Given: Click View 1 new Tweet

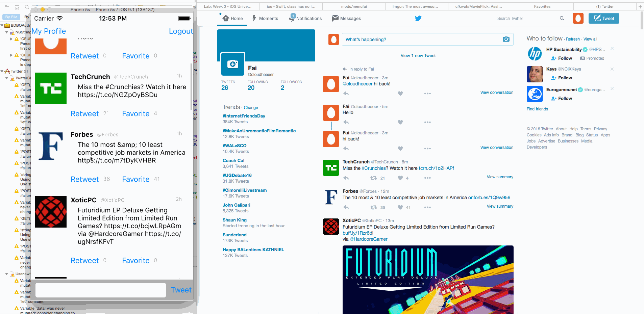Looking at the screenshot, I should [418, 55].
